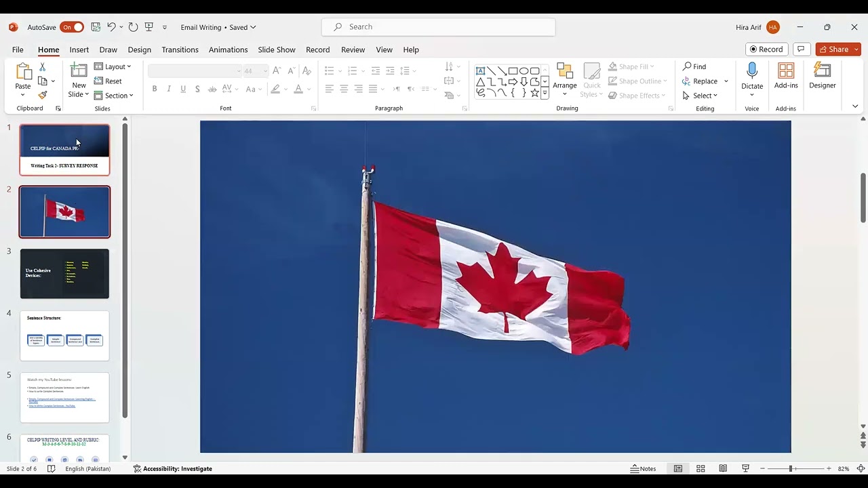Switch to the Insert tab
This screenshot has height=488, width=868.
(x=79, y=49)
